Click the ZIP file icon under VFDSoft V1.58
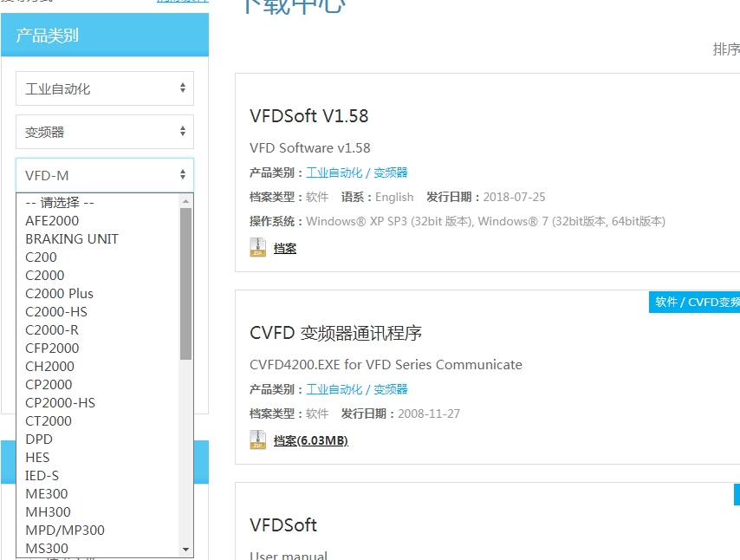This screenshot has height=560, width=740. [x=257, y=248]
